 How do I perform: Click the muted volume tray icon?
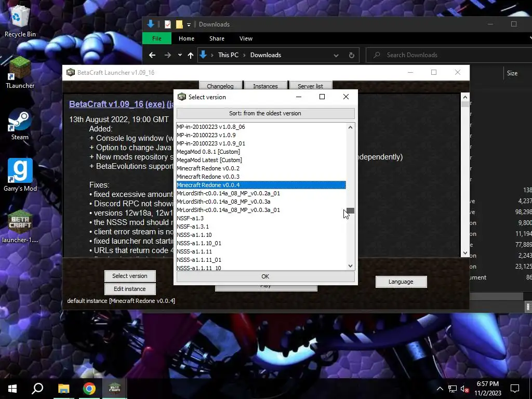click(x=464, y=389)
